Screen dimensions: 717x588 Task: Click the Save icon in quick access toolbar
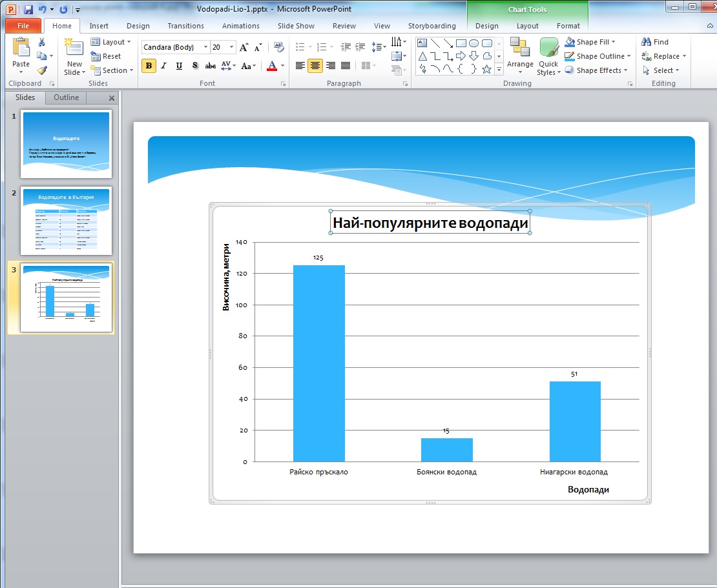click(28, 10)
